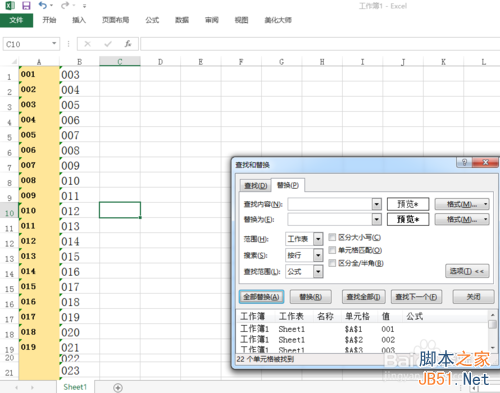Click the confirm checkmark icon beside formula bar
The width and height of the screenshot is (500, 393).
click(108, 44)
